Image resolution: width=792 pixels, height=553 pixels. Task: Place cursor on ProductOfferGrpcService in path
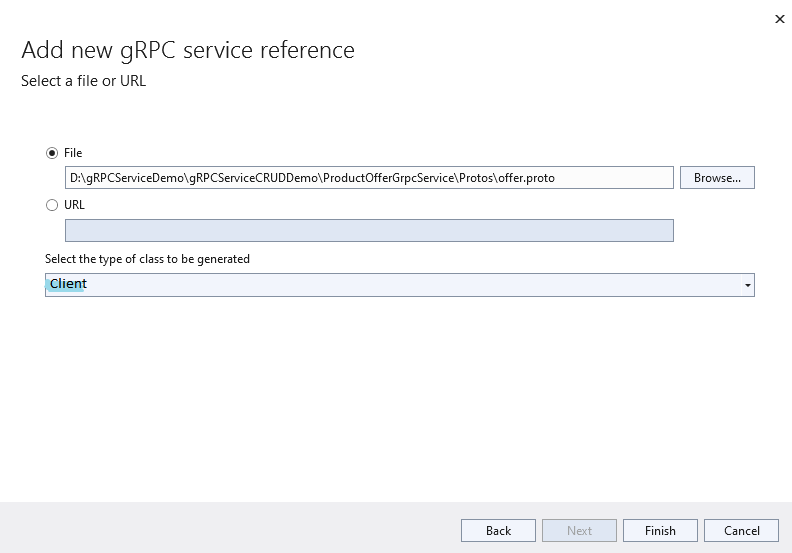[x=389, y=178]
